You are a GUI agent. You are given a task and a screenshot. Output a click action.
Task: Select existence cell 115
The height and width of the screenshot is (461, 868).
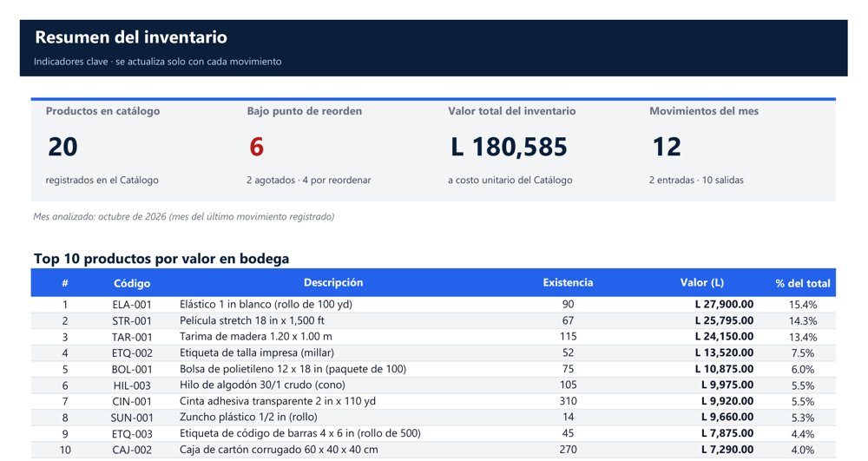[568, 337]
